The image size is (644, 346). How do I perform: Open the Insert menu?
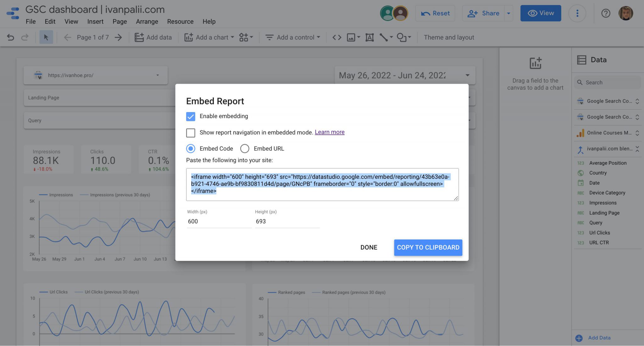pyautogui.click(x=95, y=21)
